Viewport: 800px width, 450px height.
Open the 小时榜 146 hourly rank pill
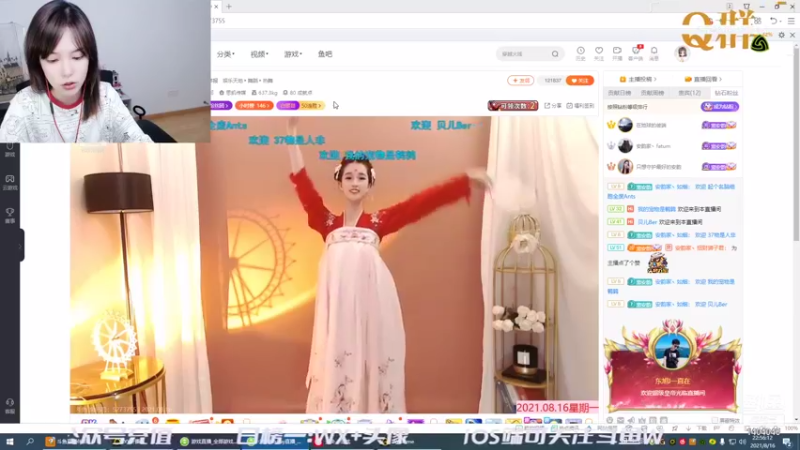254,106
